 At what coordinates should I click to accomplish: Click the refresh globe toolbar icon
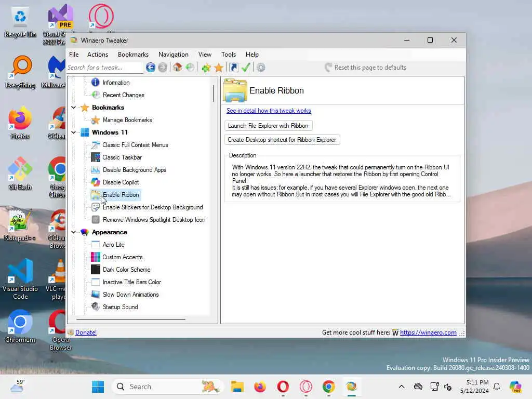click(x=190, y=67)
